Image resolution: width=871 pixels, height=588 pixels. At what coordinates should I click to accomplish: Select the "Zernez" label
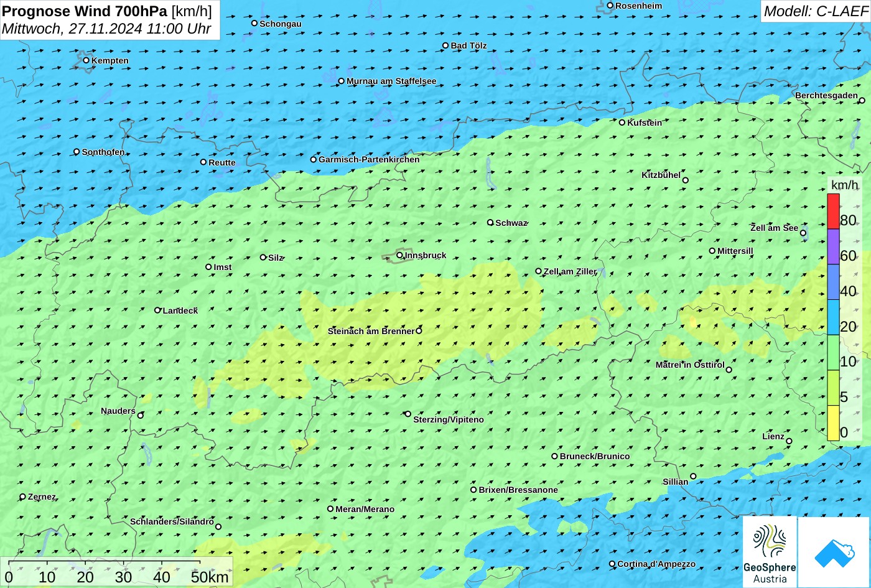[x=42, y=497]
